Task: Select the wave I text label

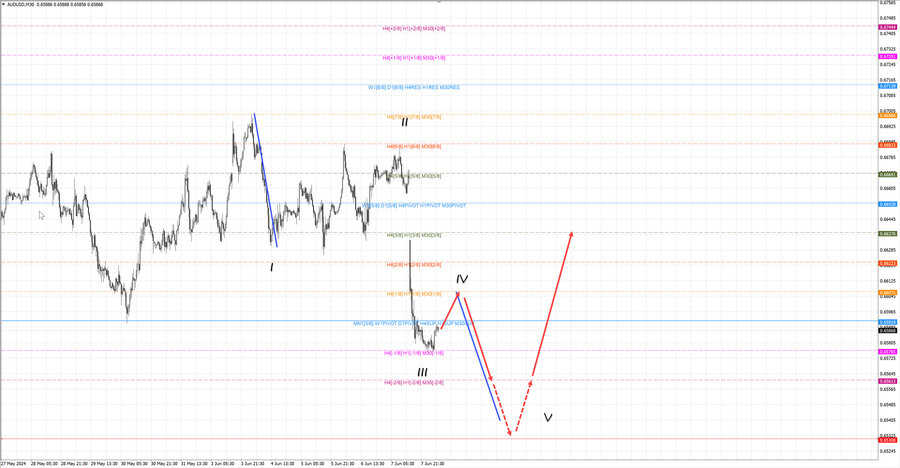Action: pyautogui.click(x=271, y=267)
